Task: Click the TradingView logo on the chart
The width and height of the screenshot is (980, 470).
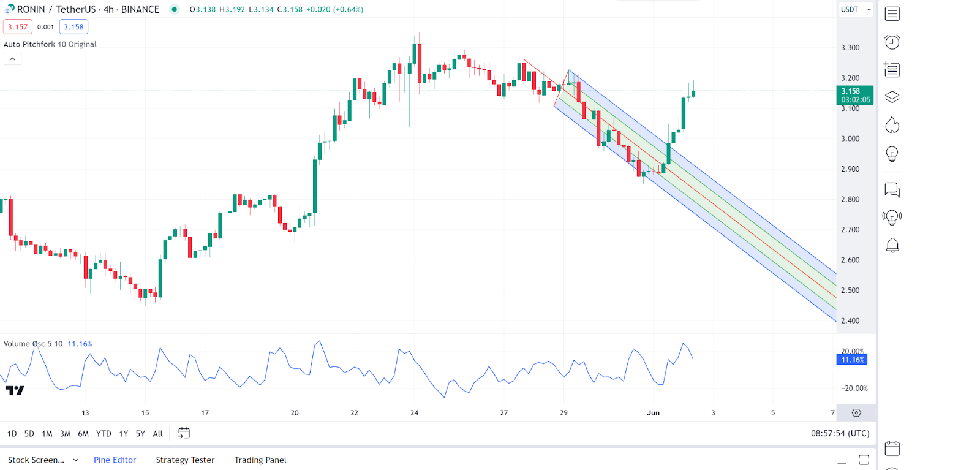Action: tap(15, 390)
